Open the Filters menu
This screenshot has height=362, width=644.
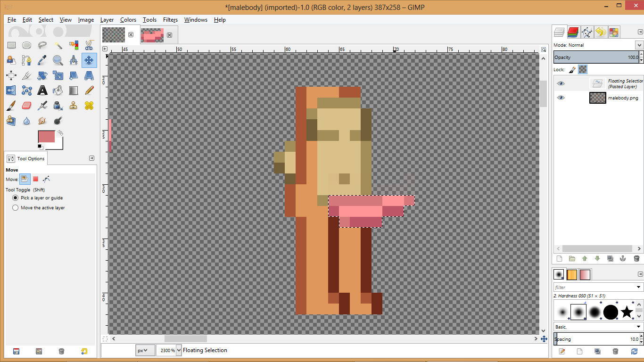point(170,20)
